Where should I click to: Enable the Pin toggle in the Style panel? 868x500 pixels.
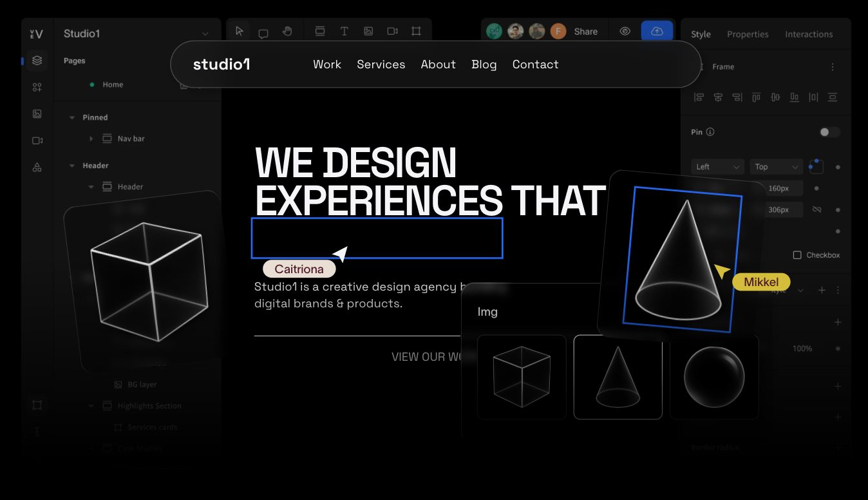829,131
